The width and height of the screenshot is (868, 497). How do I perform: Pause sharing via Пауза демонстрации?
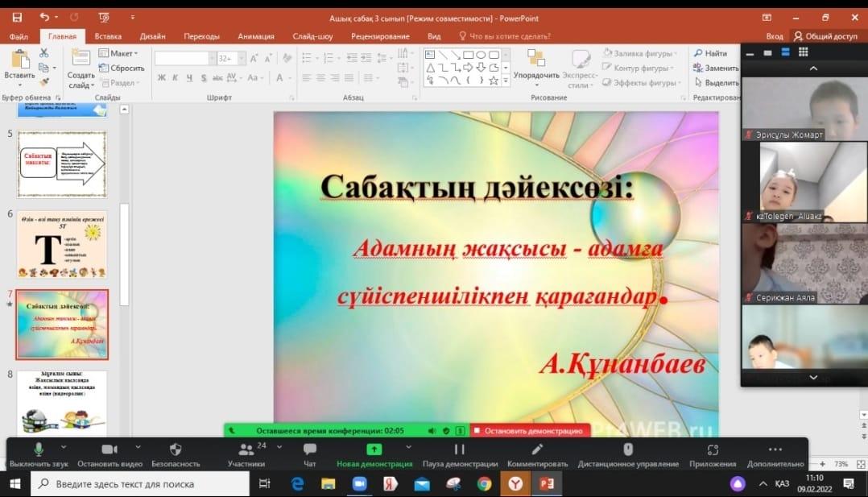pyautogui.click(x=460, y=455)
